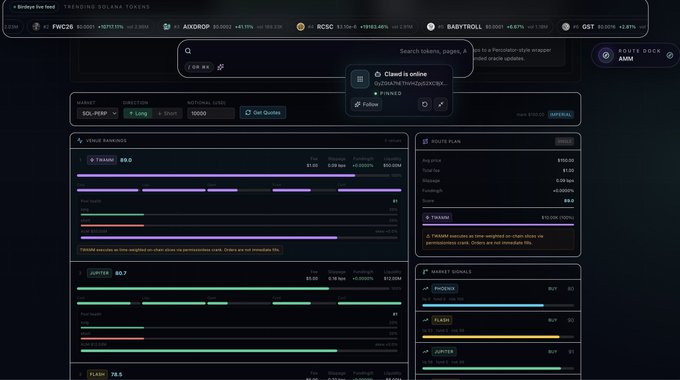The image size is (680, 380).
Task: Click the AIXDROP ticker entry name
Action: (x=196, y=26)
